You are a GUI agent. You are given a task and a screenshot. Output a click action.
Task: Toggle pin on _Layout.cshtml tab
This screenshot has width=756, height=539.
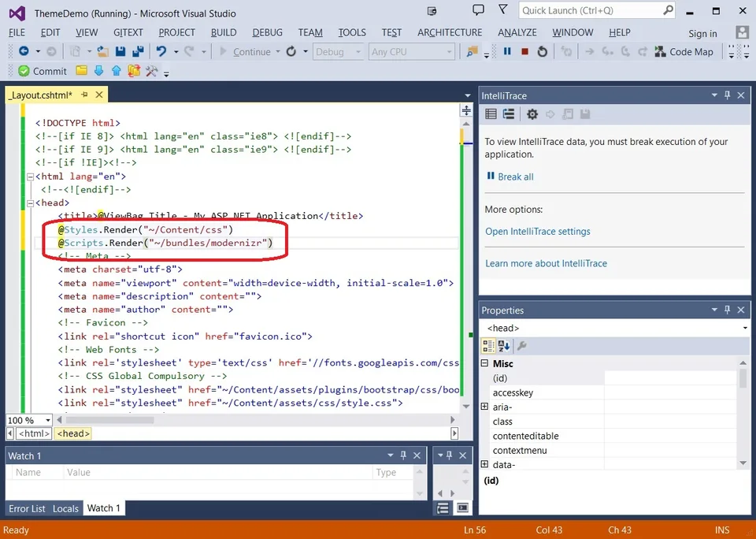[84, 95]
